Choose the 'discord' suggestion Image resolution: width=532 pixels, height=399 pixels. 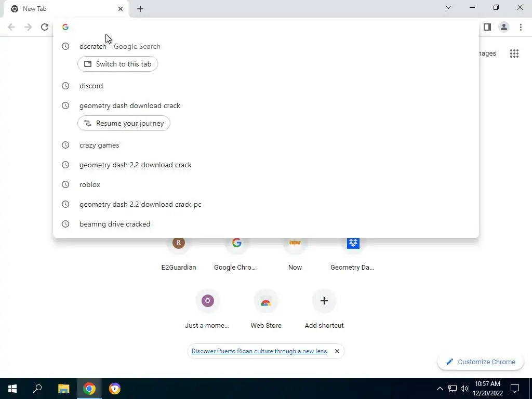(266, 86)
